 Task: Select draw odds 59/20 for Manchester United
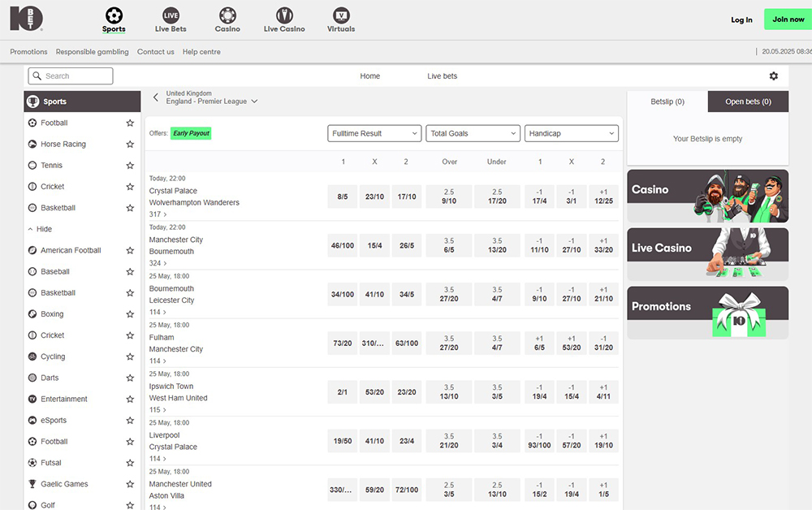[374, 490]
